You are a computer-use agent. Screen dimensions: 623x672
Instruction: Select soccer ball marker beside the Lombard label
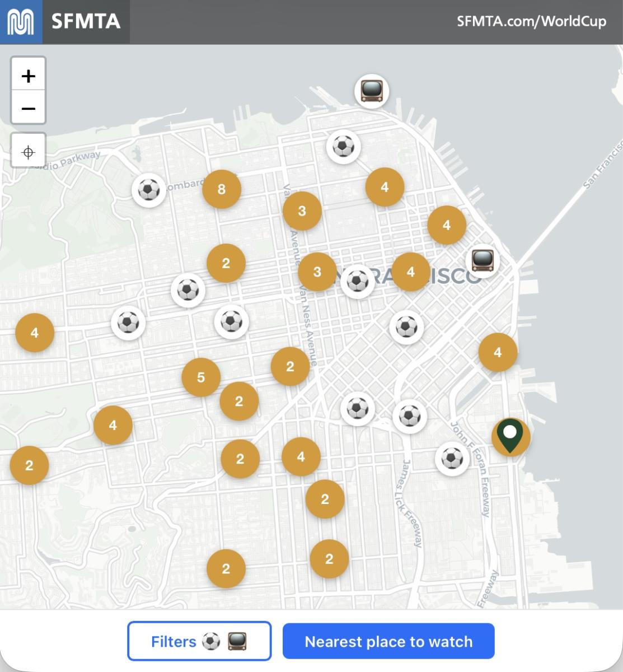[x=149, y=190]
